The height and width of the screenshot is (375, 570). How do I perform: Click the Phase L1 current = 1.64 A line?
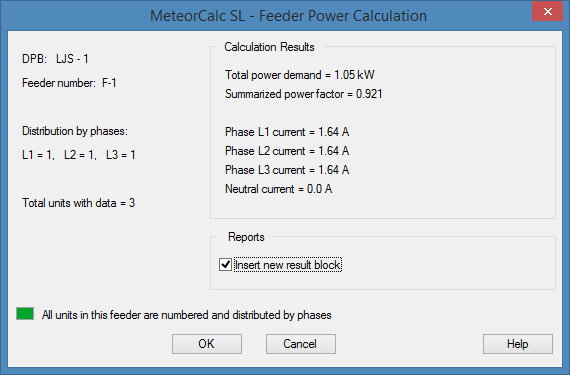287,132
